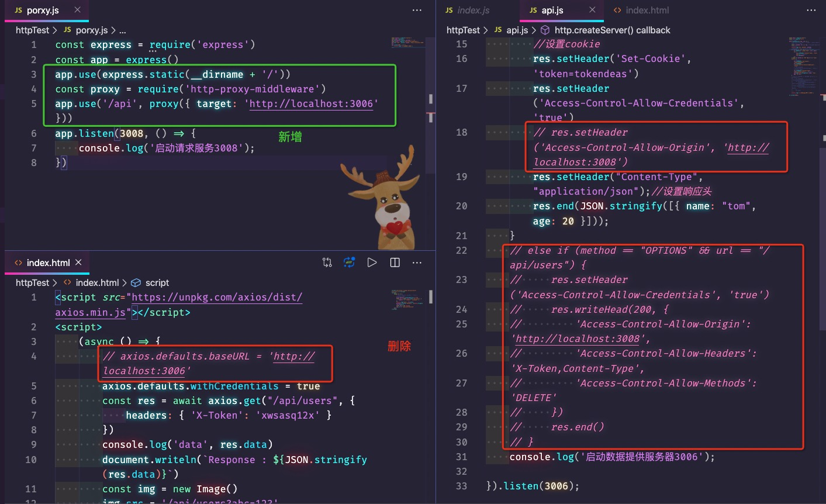Open httpTest breadcrumb dropdown above porxy.js

pos(32,30)
